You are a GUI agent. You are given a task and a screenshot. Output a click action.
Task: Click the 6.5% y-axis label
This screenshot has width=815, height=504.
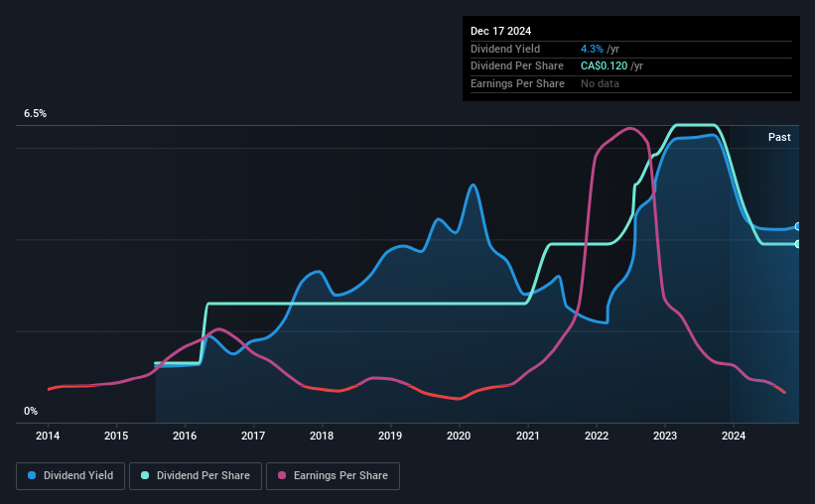click(x=35, y=113)
